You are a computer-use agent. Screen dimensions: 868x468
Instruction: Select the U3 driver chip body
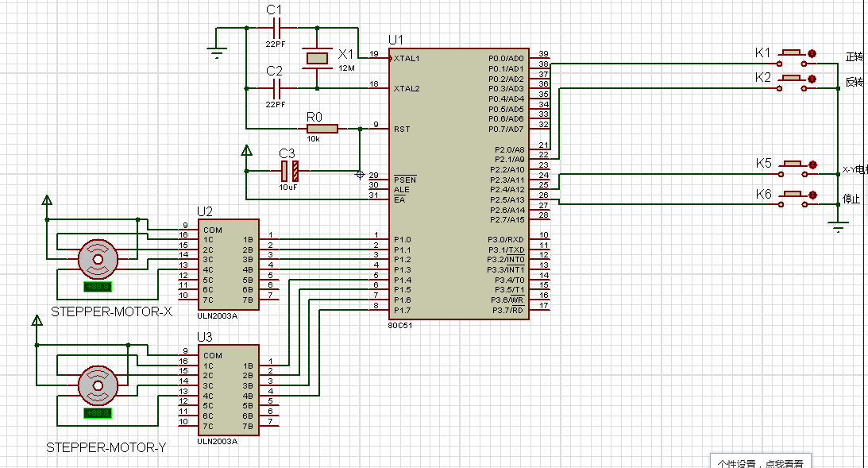[228, 390]
